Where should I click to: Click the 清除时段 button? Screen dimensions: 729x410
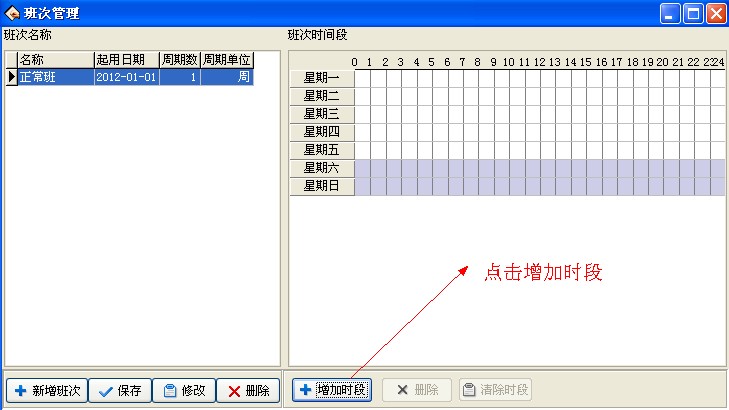point(496,390)
